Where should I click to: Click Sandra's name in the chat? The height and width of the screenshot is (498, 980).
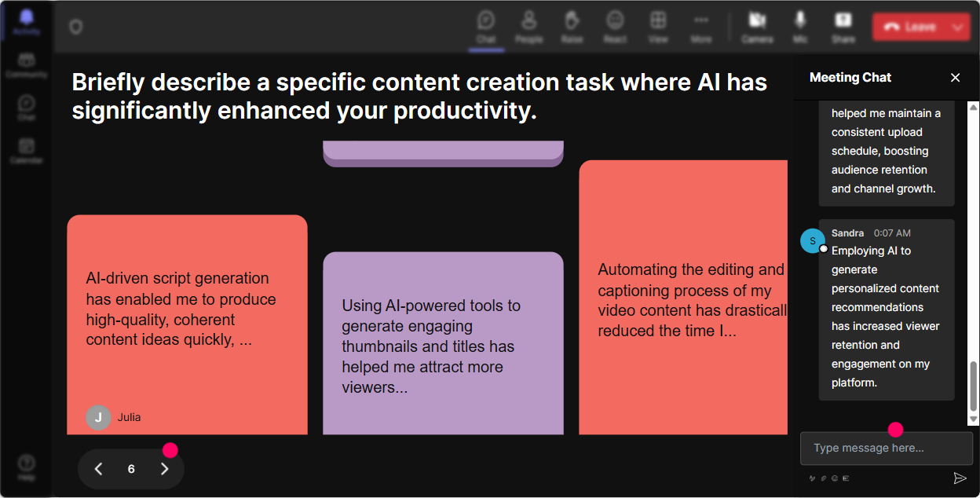[x=847, y=233]
